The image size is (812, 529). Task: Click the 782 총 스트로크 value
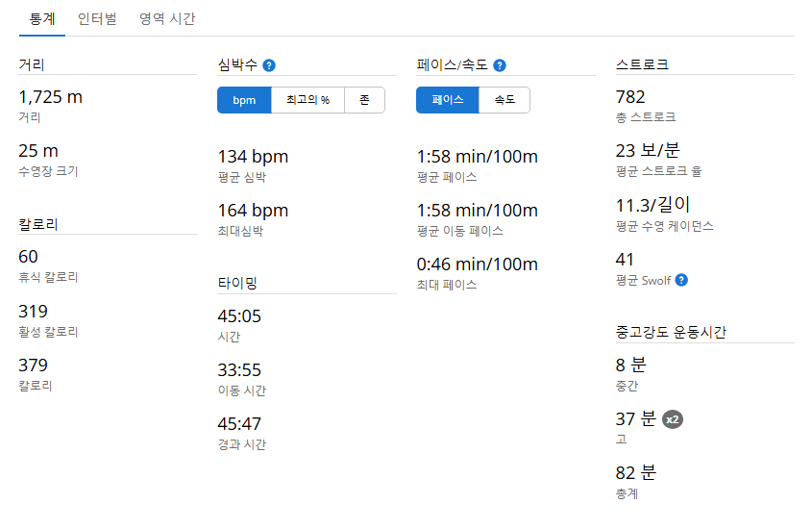[630, 97]
